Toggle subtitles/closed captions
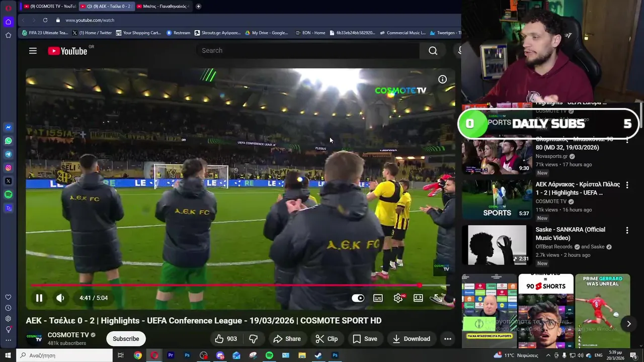This screenshot has height=362, width=644. (x=378, y=298)
